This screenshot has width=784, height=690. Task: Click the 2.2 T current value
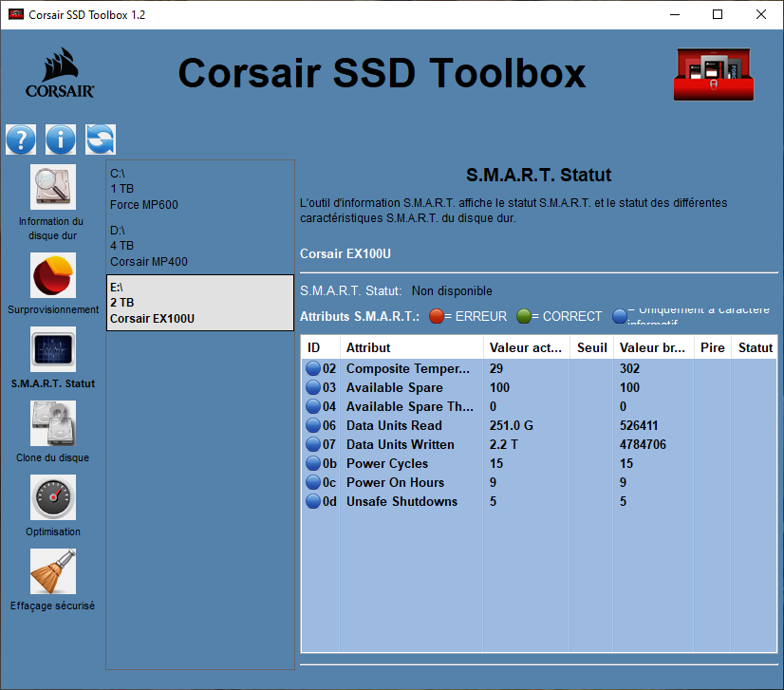(503, 444)
